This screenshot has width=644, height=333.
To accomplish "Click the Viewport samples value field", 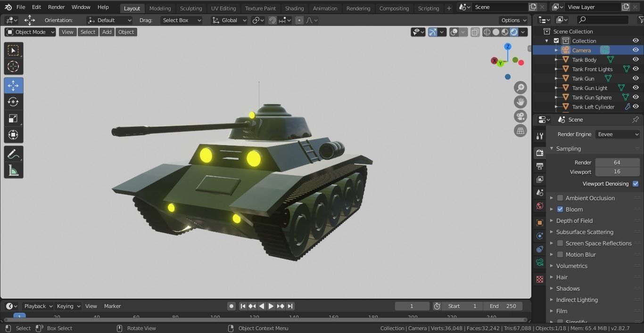I will (617, 171).
